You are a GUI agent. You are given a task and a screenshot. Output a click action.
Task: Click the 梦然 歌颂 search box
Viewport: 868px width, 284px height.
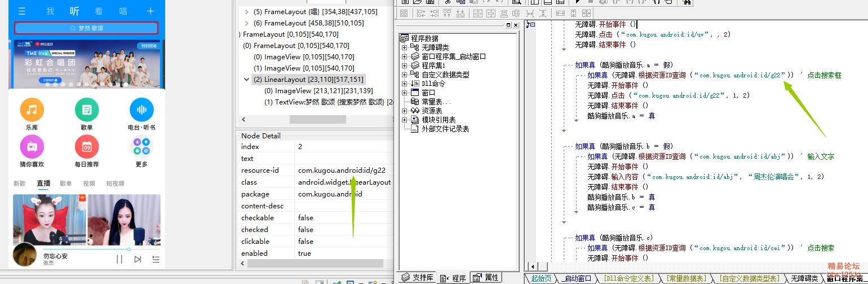[86, 28]
